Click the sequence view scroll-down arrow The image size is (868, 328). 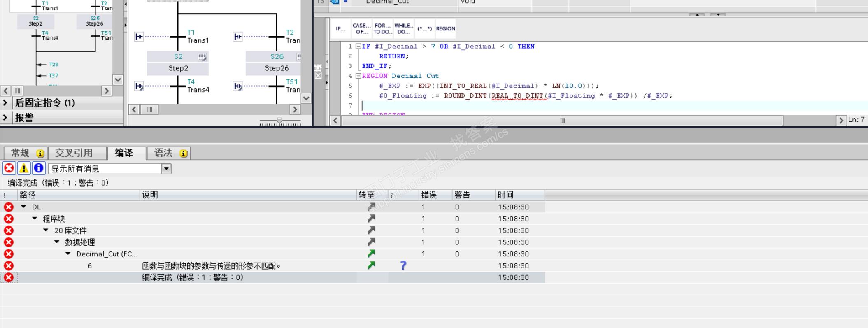click(306, 98)
